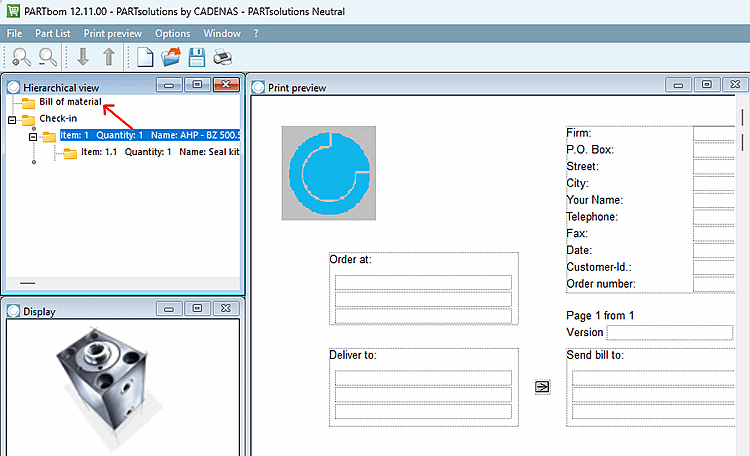
Task: Minimize the Display panel
Action: [169, 309]
